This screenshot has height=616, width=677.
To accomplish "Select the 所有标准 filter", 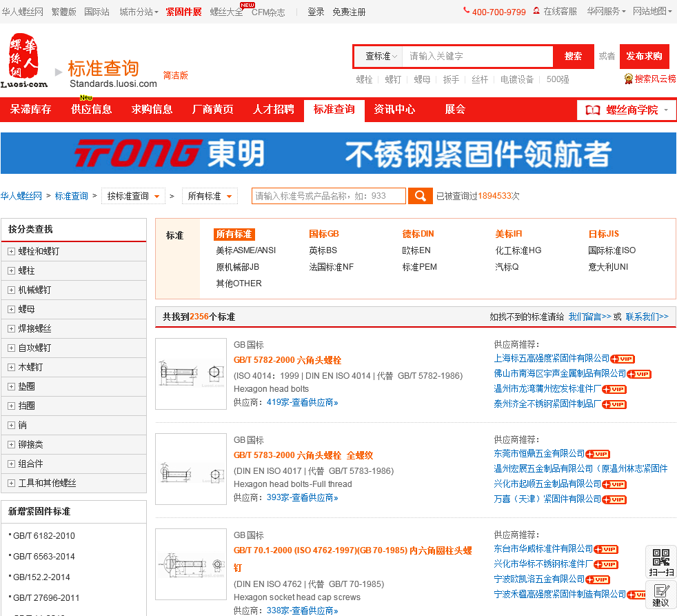I will point(234,234).
